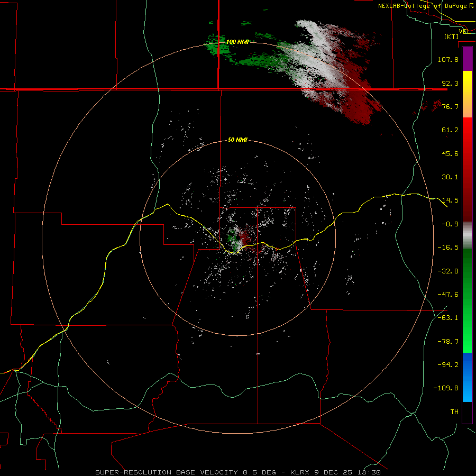The width and height of the screenshot is (476, 476).
Task: Click the 30.1 scale value
Action: click(450, 177)
